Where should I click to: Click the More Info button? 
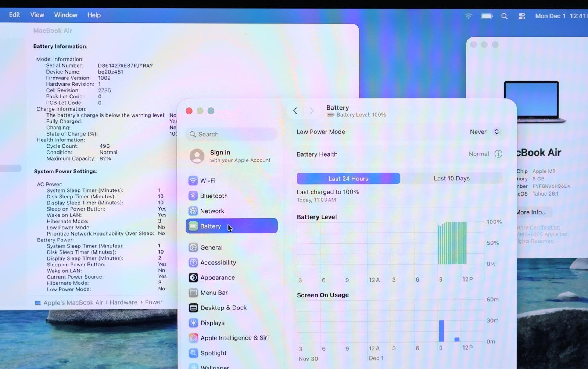[531, 212]
